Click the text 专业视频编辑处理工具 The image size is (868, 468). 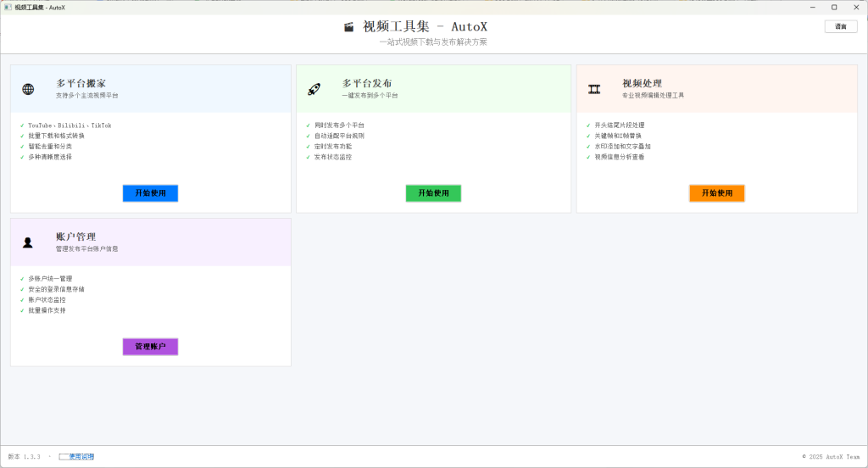pos(654,95)
